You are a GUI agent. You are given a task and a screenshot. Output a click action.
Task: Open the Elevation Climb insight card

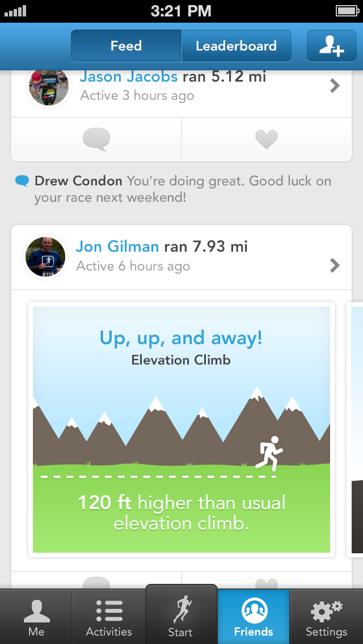tap(181, 430)
